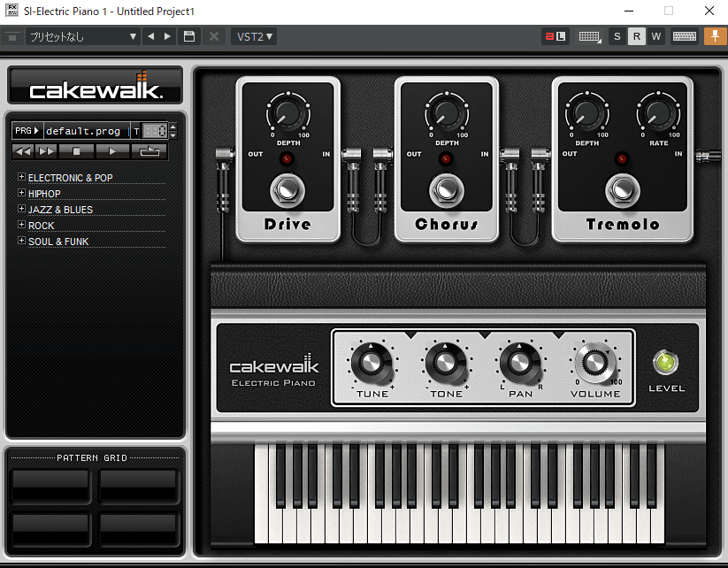Minimize the SI-Electric Piano window
This screenshot has width=728, height=568.
click(x=629, y=11)
